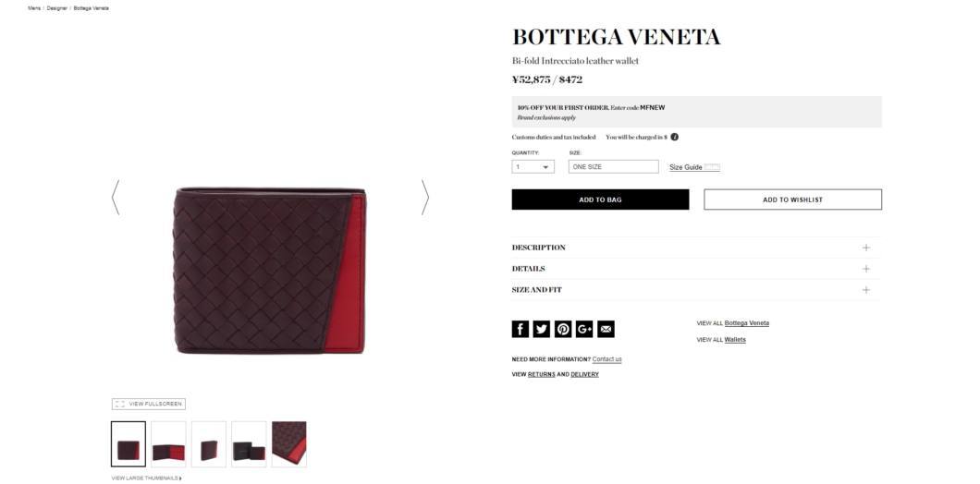
Task: Open the Quantity dropdown
Action: (x=533, y=167)
